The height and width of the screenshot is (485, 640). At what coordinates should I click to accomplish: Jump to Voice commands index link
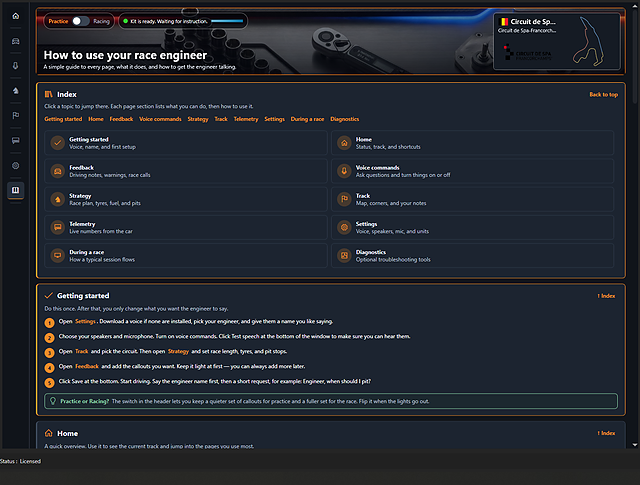tap(160, 119)
